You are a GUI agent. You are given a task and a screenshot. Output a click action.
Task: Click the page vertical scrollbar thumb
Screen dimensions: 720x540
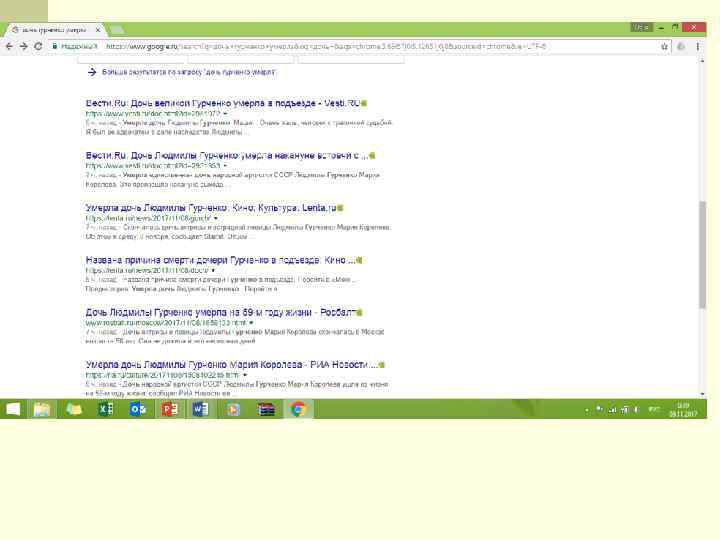702,255
